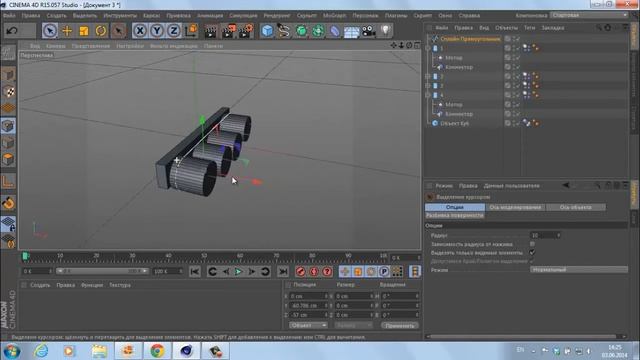Toggle radius pen pressure dependence checkbox
This screenshot has width=640, height=360.
532,244
